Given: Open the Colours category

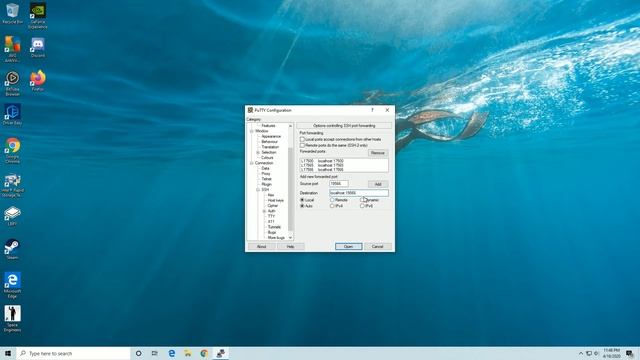Looking at the screenshot, I should tap(267, 158).
